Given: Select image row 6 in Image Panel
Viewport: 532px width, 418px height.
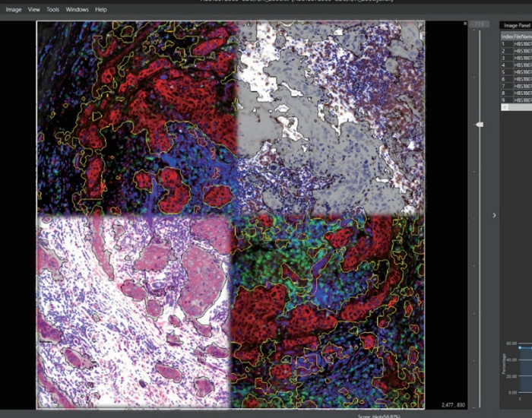Looking at the screenshot, I should tap(516, 79).
